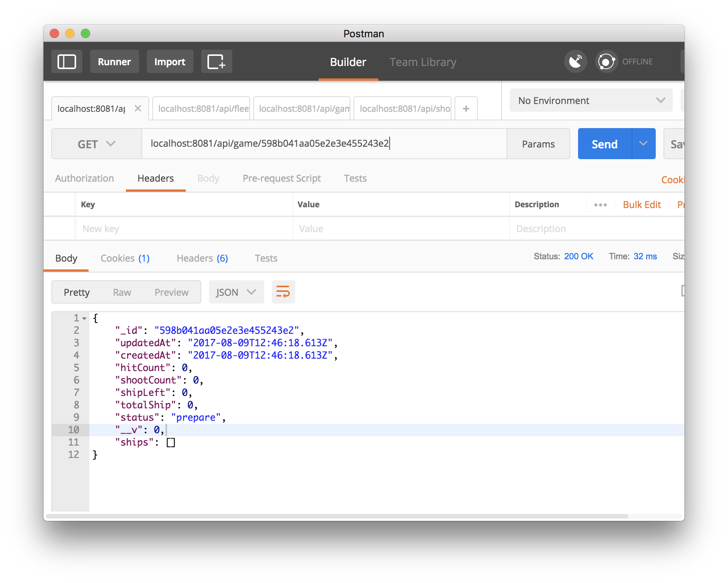Switch response view to Raw
Viewport: 728px width, 583px height.
(x=122, y=292)
